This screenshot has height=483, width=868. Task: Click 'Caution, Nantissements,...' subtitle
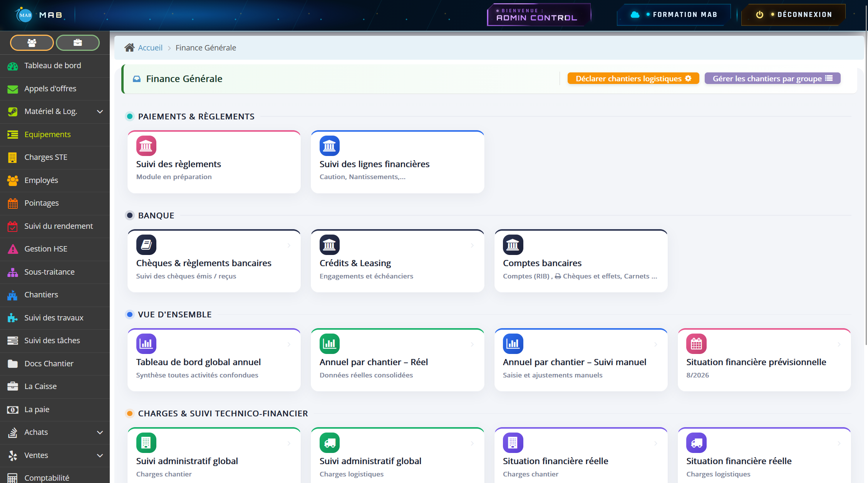click(362, 177)
